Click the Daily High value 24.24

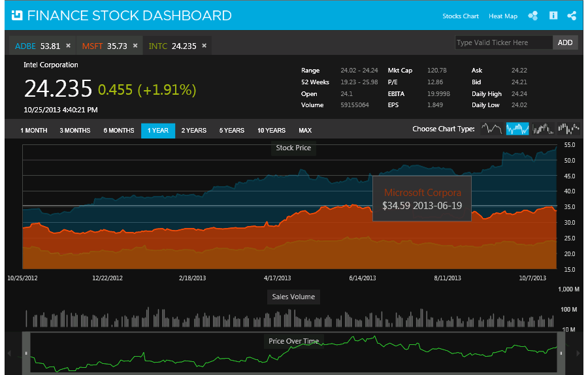519,94
